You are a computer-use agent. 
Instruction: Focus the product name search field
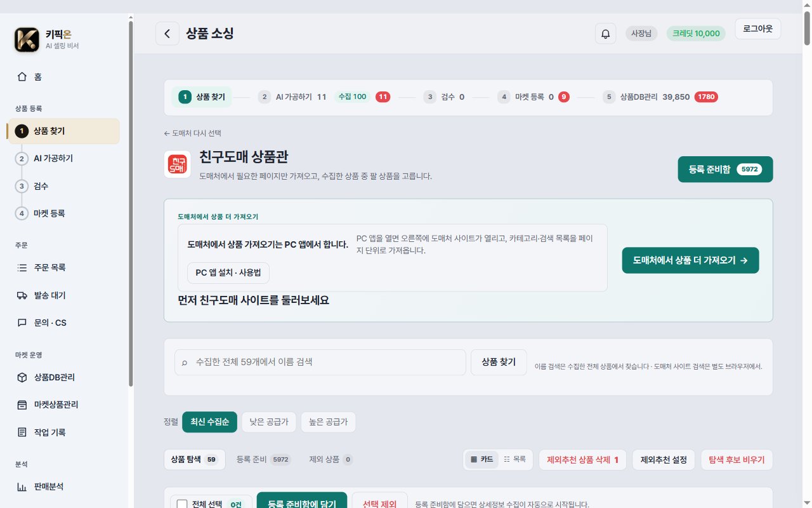[x=320, y=363]
